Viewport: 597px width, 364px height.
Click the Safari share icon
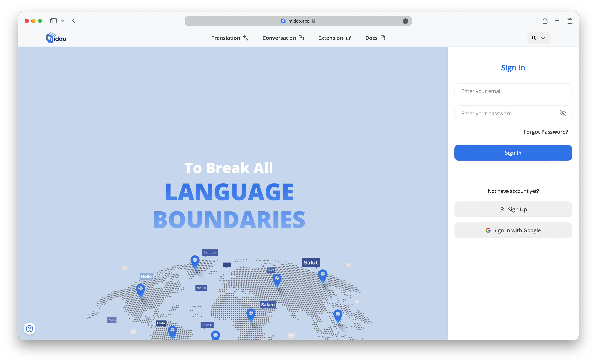click(x=545, y=21)
